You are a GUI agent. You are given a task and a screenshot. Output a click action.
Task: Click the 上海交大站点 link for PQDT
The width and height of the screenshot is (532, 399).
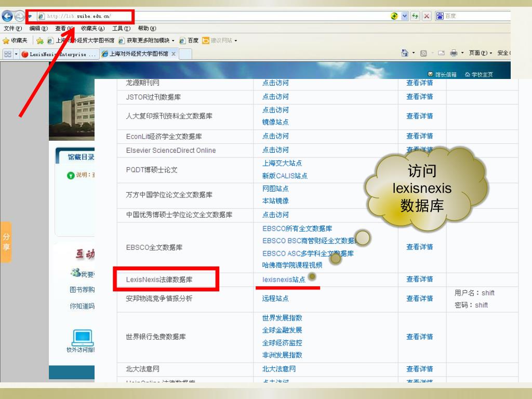(x=282, y=163)
